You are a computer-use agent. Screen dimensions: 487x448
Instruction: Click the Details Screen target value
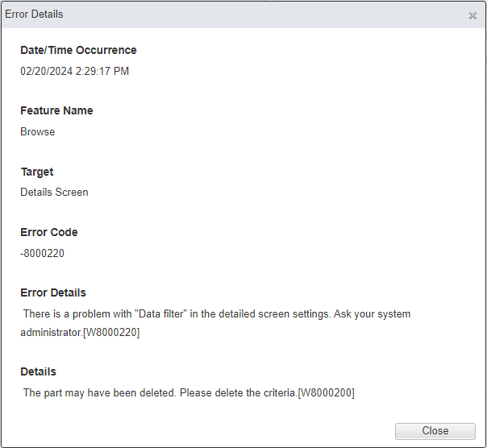(54, 193)
